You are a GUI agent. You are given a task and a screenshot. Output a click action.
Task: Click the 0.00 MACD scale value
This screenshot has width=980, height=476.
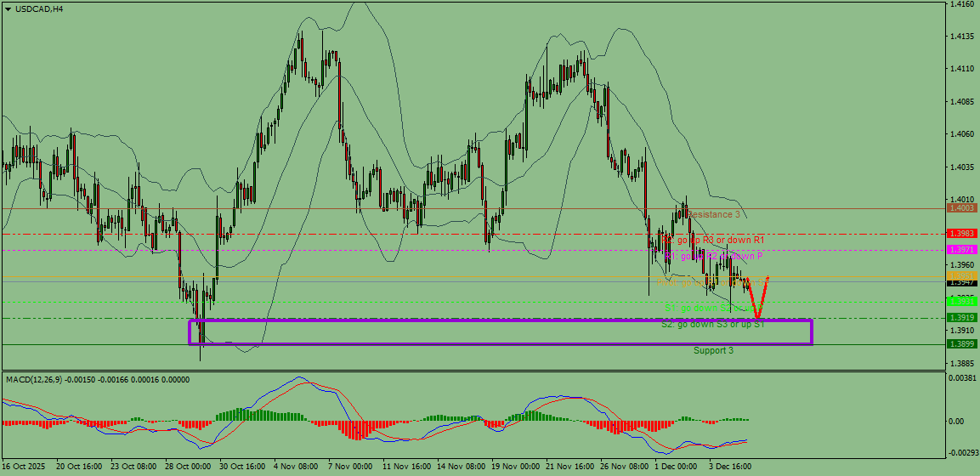[x=957, y=421]
